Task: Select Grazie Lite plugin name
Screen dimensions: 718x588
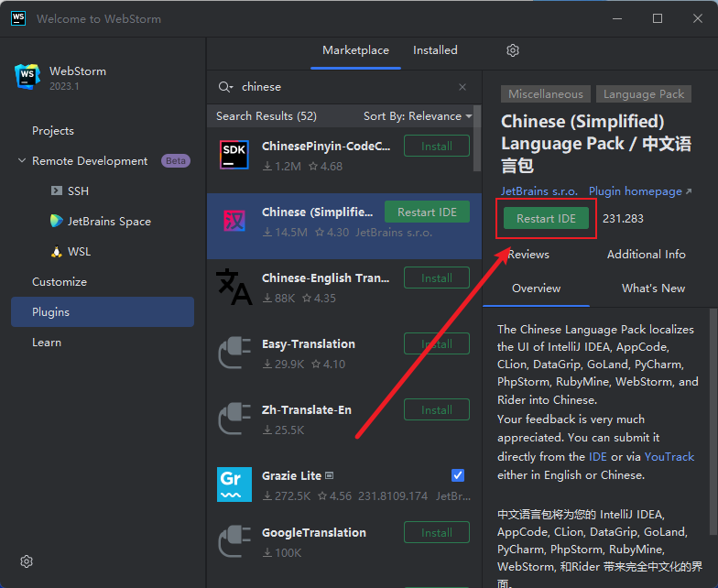Action: coord(291,476)
